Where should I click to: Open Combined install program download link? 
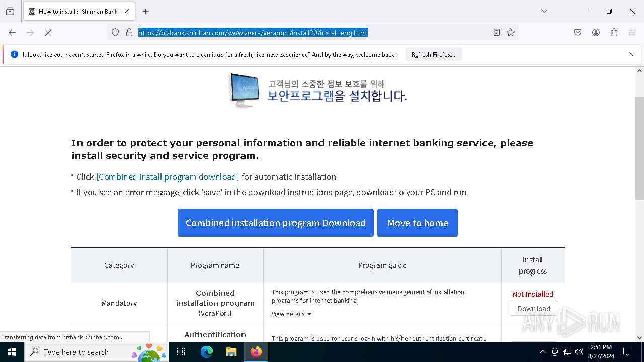click(x=168, y=177)
